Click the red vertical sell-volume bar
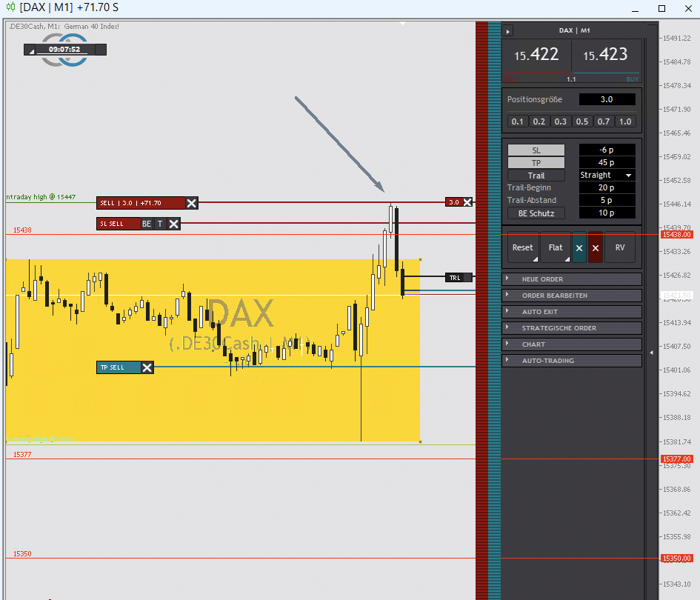Screen dimensions: 700x600 coord(481,310)
